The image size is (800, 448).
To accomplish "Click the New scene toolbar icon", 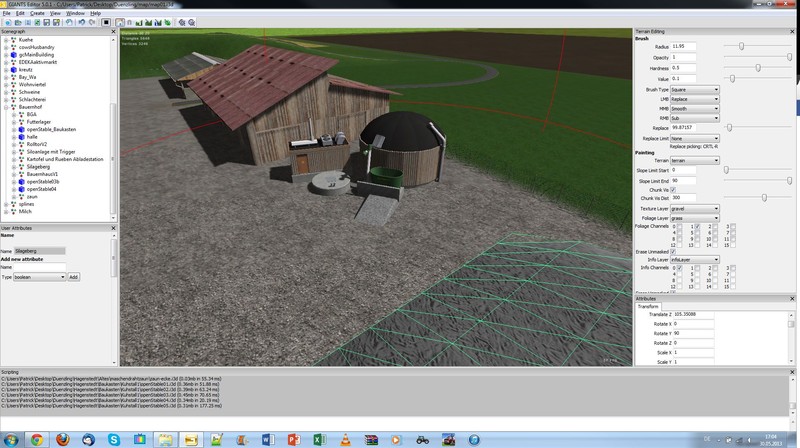I will pos(8,22).
